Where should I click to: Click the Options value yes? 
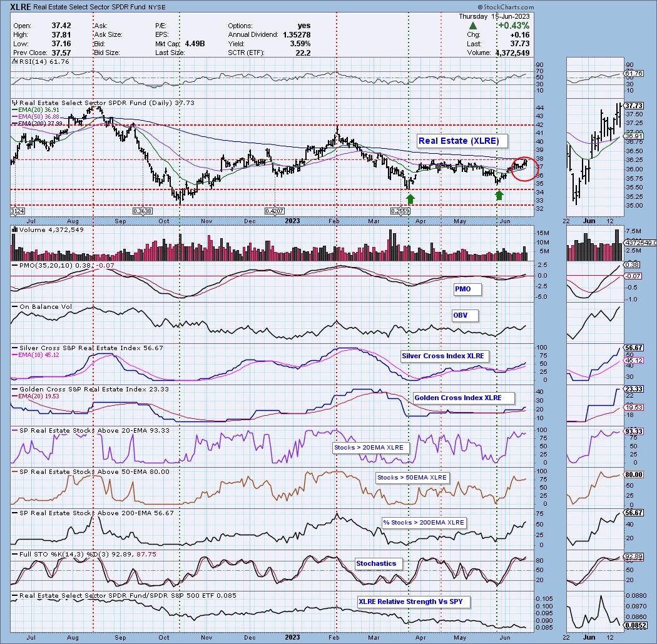point(304,26)
